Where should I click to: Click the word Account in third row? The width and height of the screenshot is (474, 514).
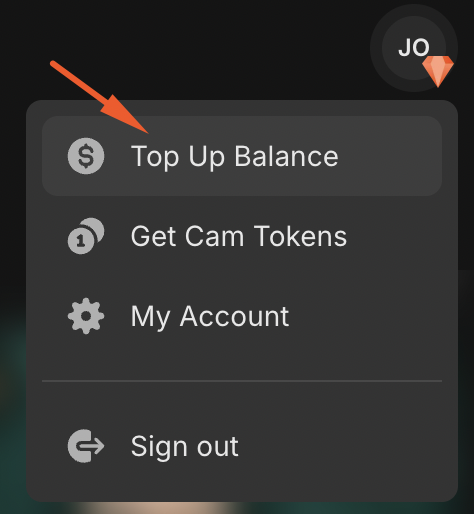(234, 316)
